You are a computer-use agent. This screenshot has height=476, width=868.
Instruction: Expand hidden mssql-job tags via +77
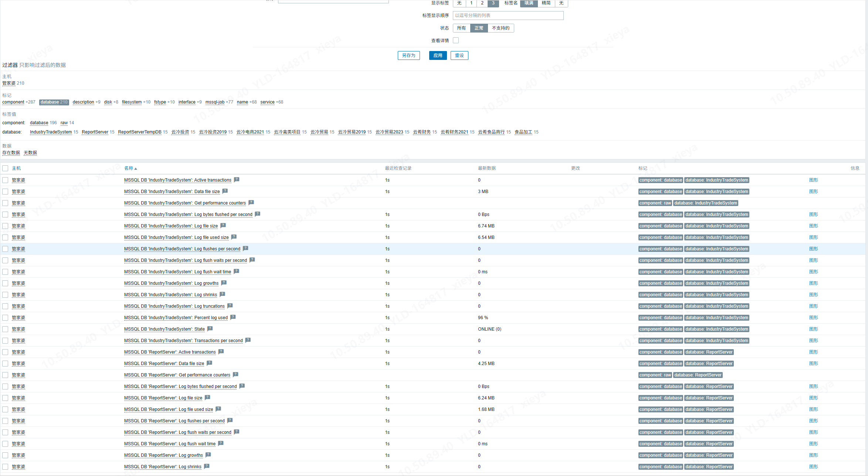[x=229, y=102]
